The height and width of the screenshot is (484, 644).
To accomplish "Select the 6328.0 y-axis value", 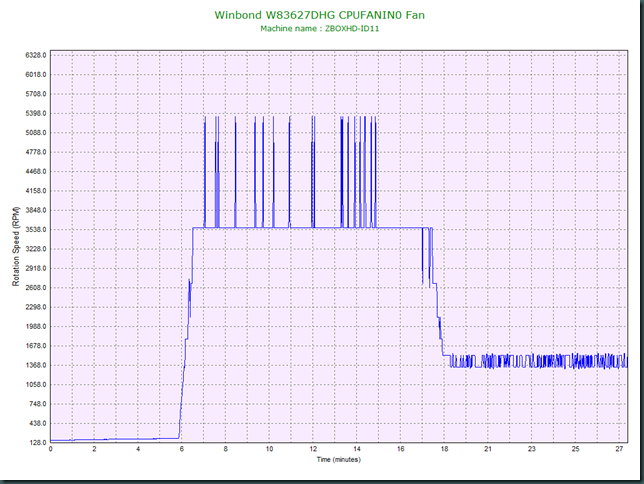I will pyautogui.click(x=36, y=55).
